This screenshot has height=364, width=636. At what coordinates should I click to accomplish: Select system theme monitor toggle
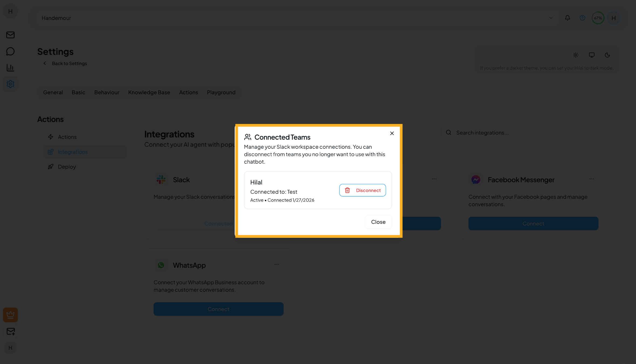click(591, 55)
